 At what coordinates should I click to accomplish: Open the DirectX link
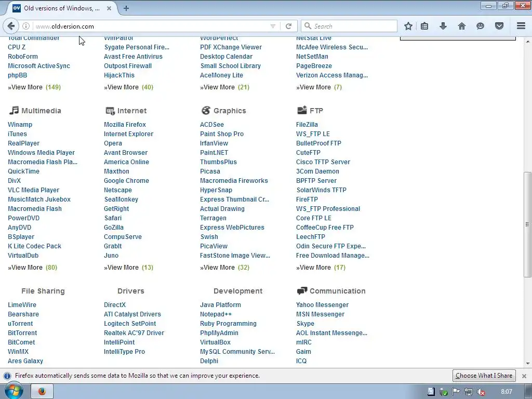coord(115,304)
